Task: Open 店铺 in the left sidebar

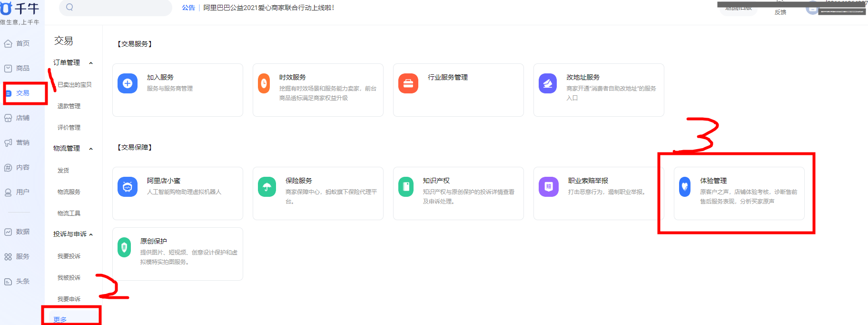Action: 22,118
